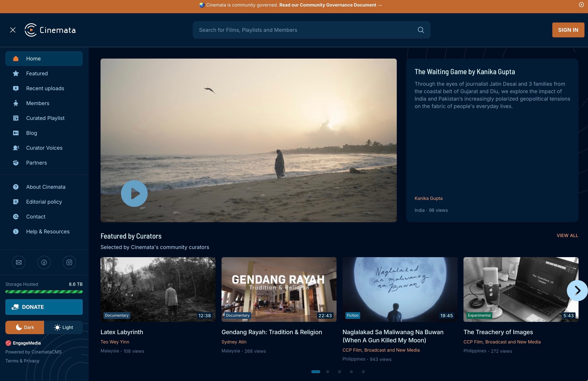Viewport: 588px width, 381px height.
Task: Open Gendang Rayah video thumbnail
Action: (x=279, y=289)
